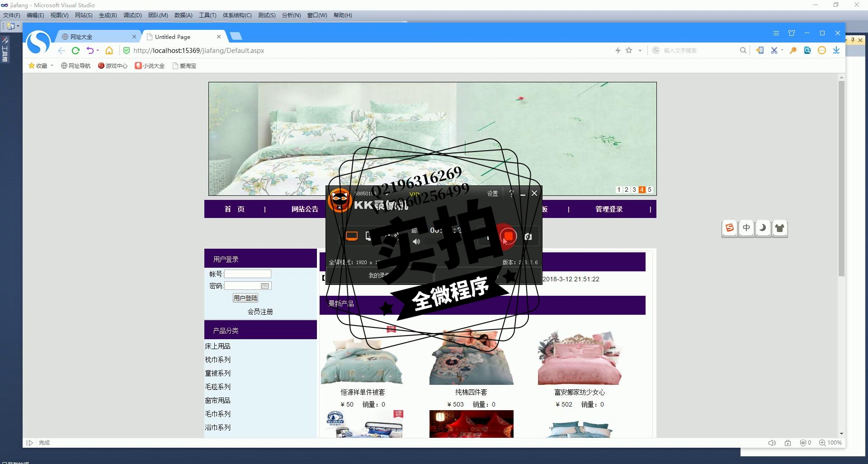Click the orange chat bubble icon
868x464 pixels.
coord(822,50)
